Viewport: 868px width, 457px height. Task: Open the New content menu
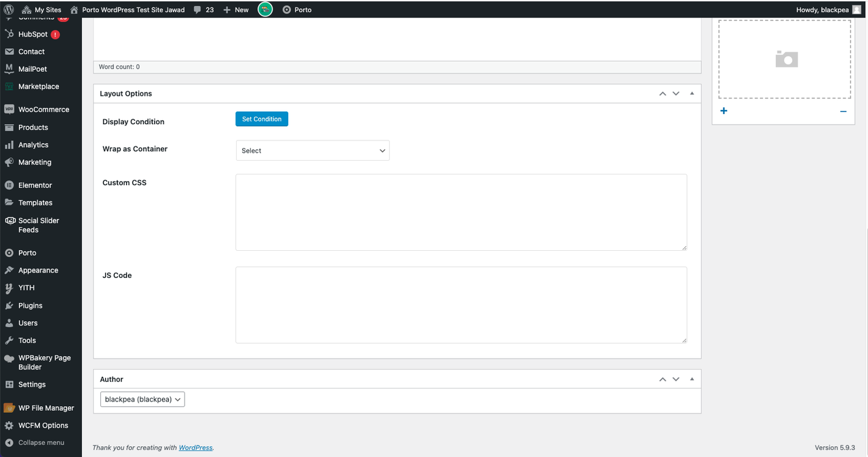click(x=236, y=9)
